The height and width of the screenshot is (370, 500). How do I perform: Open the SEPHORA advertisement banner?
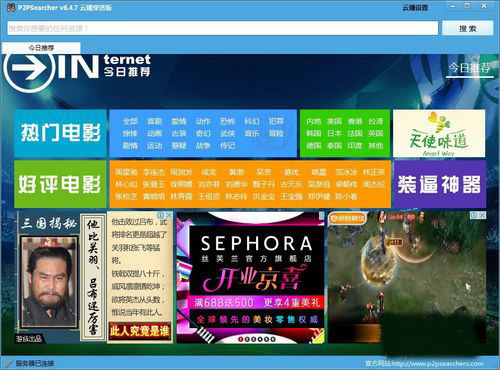coord(250,277)
